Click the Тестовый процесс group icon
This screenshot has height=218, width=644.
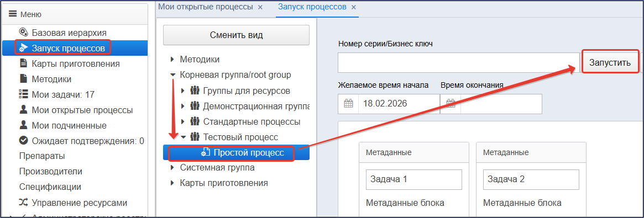pyautogui.click(x=195, y=137)
